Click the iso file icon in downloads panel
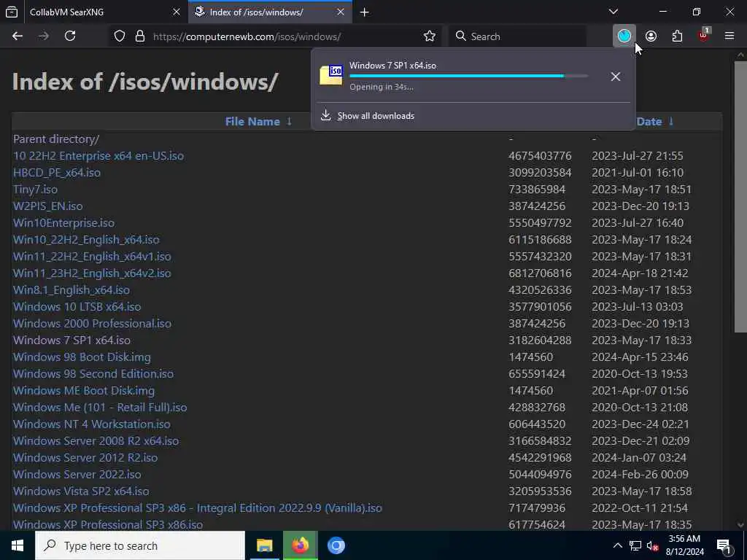Screen dimensions: 747x560 tap(331, 75)
